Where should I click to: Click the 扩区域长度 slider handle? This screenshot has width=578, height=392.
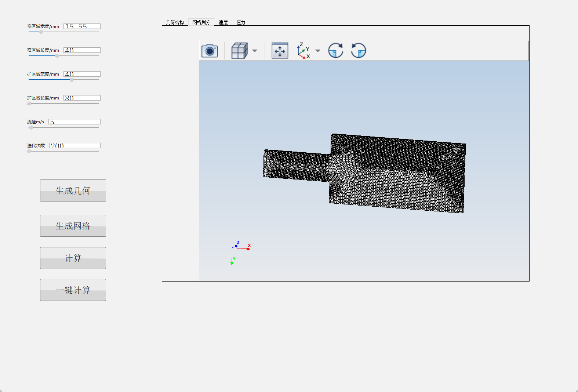click(x=29, y=104)
